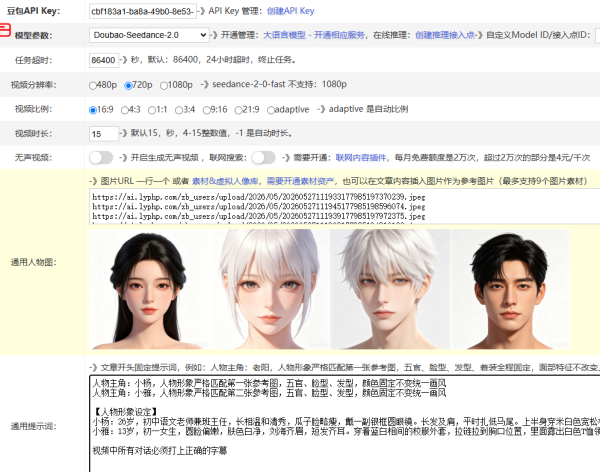The width and height of the screenshot is (600, 472).
Task: Select the 9:16 aspect ratio
Action: [x=207, y=110]
